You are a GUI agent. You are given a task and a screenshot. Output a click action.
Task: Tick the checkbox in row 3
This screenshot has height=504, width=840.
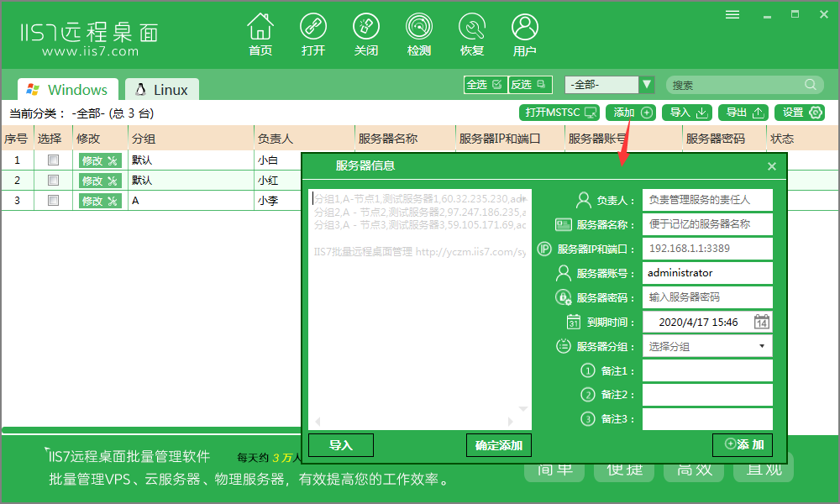[53, 200]
